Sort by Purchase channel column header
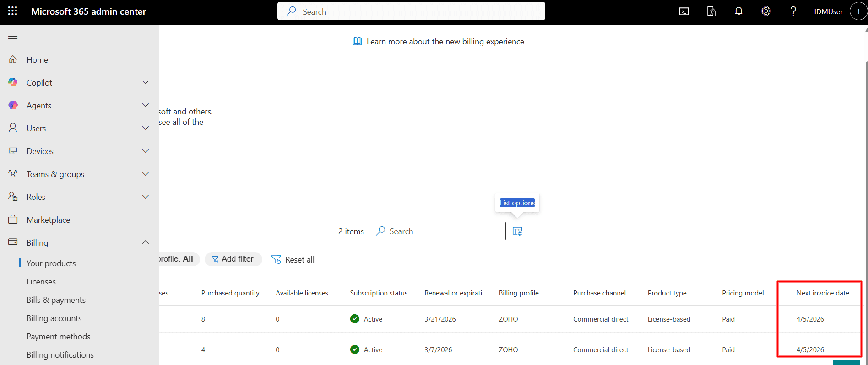The width and height of the screenshot is (868, 365). (599, 293)
